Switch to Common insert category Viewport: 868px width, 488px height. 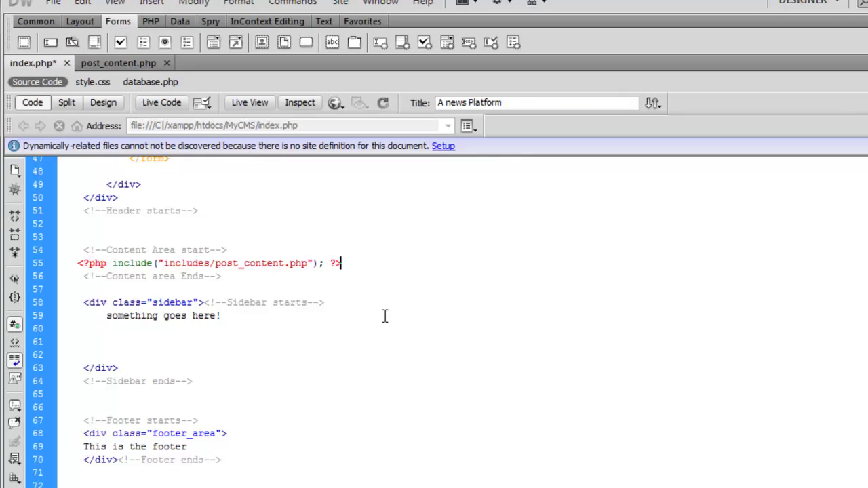coord(36,22)
